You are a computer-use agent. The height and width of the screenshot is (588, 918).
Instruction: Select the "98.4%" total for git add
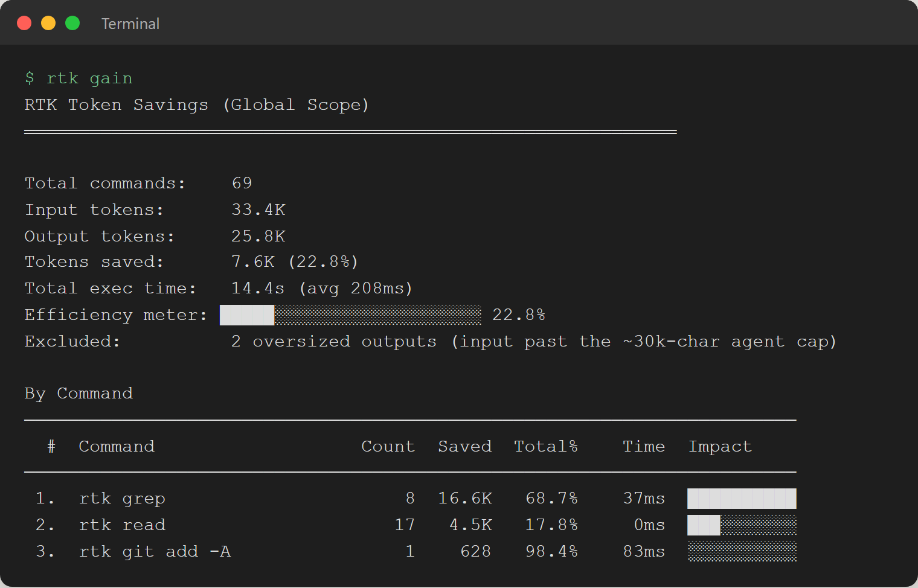click(551, 551)
